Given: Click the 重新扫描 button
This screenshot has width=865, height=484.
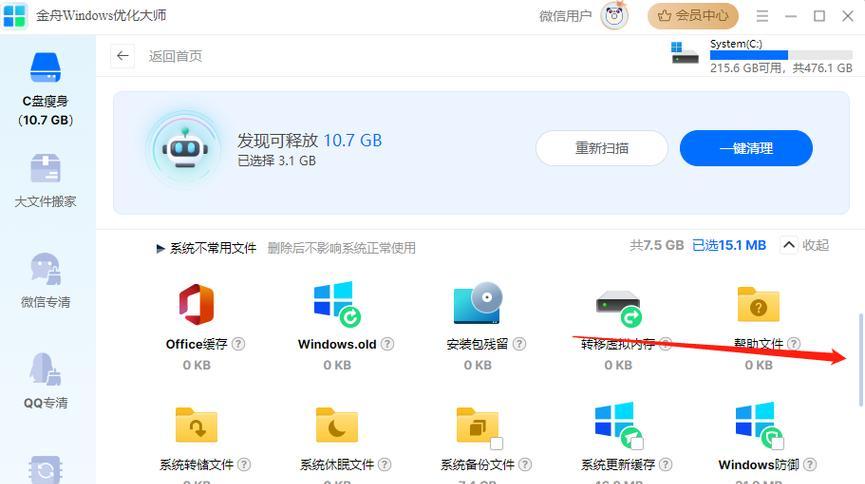Looking at the screenshot, I should click(x=602, y=148).
